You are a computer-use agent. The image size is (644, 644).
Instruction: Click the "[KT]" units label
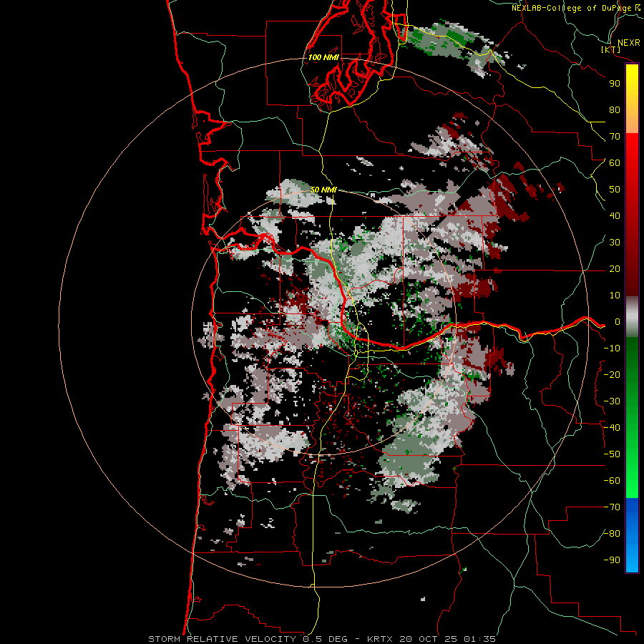611,49
